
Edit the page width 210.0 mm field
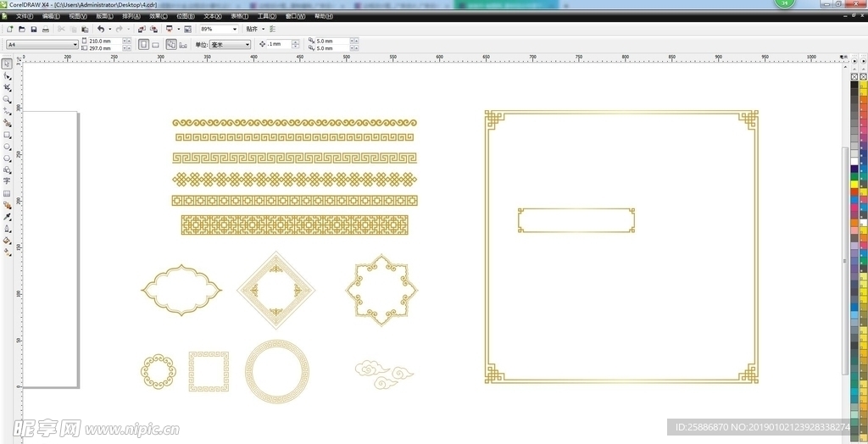click(x=105, y=41)
